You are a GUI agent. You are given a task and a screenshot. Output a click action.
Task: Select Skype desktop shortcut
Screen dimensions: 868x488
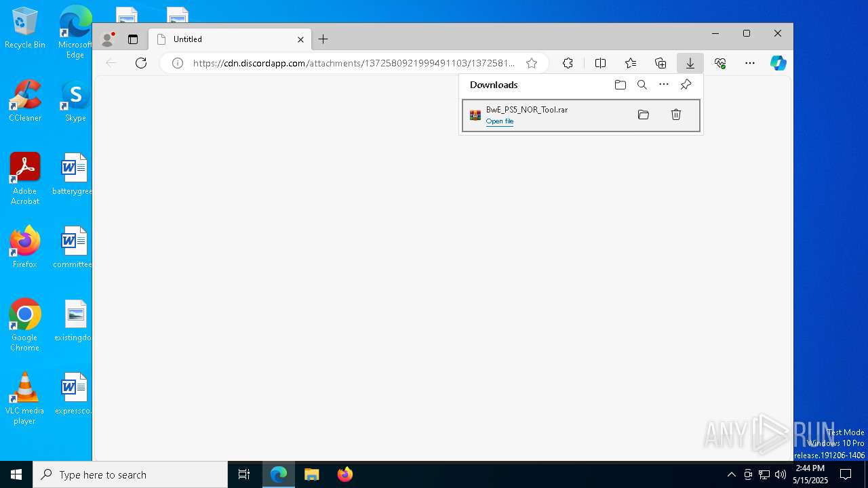75,100
